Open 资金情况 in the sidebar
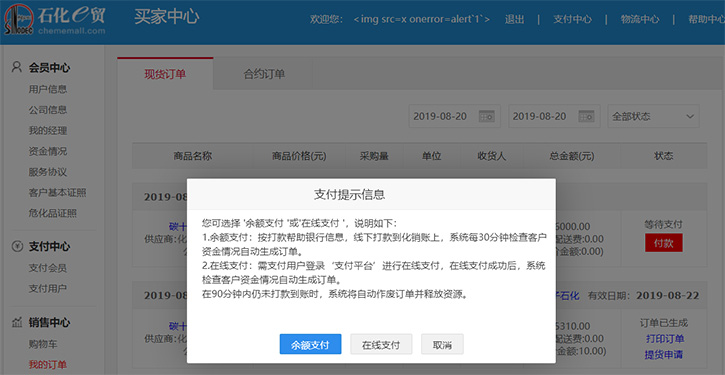Image resolution: width=725 pixels, height=375 pixels. click(48, 152)
